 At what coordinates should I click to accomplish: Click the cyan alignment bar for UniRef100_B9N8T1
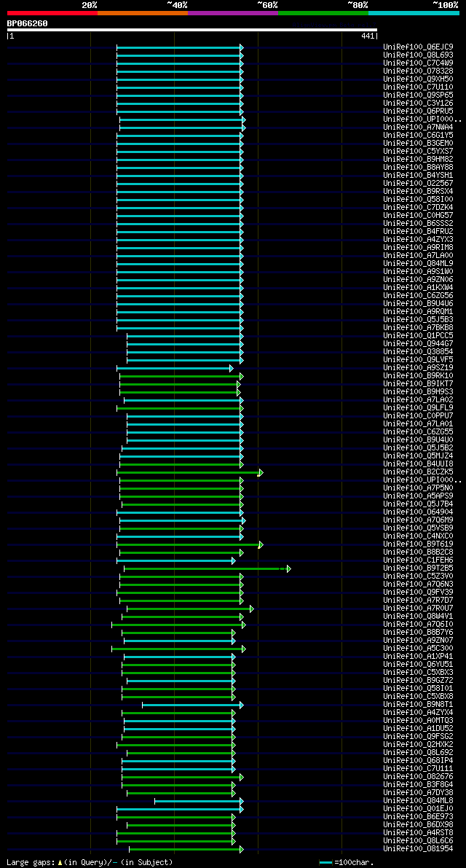click(193, 705)
